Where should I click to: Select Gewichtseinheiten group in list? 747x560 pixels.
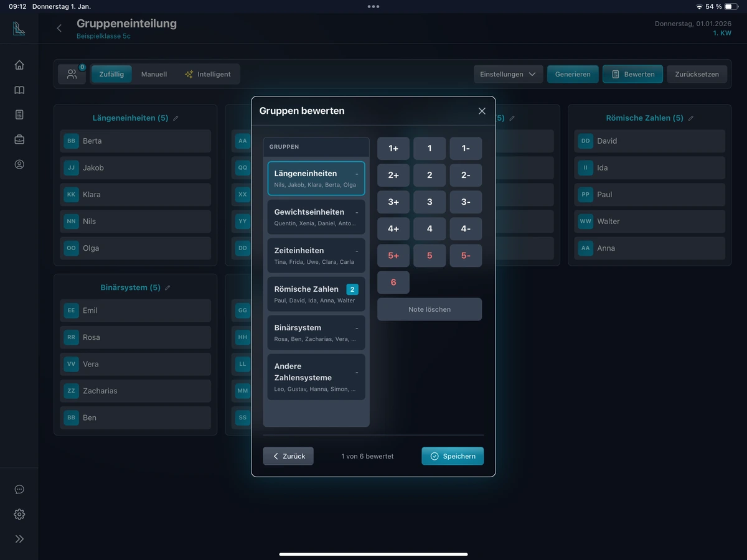(316, 217)
